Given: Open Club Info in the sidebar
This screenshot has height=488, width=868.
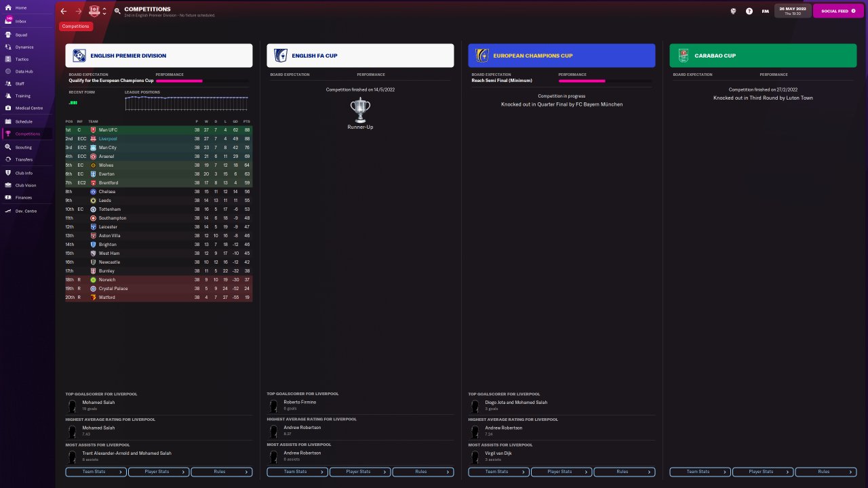Looking at the screenshot, I should click(26, 173).
